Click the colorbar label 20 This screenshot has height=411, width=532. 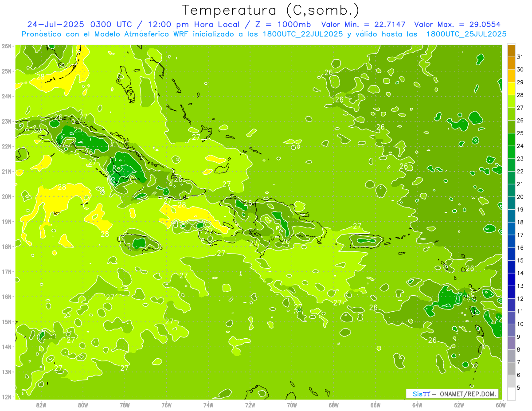click(520, 197)
